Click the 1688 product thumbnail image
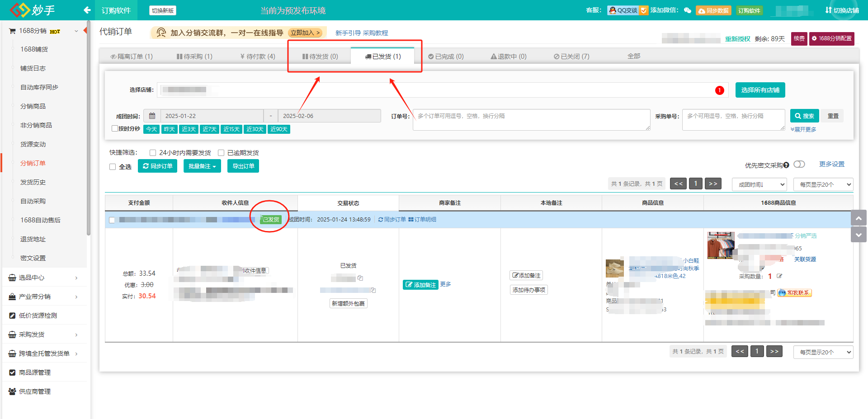868x419 pixels. [x=721, y=245]
